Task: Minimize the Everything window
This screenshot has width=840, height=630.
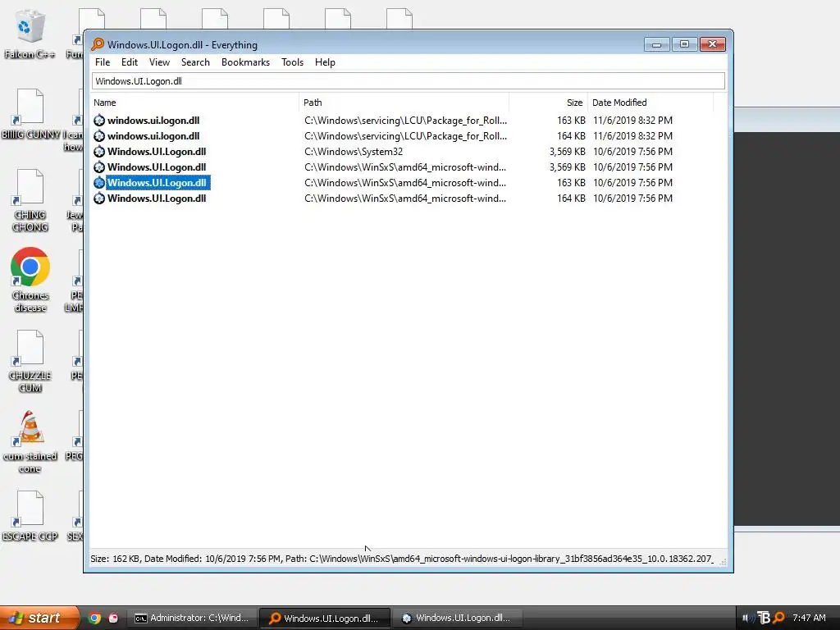Action: pos(657,44)
